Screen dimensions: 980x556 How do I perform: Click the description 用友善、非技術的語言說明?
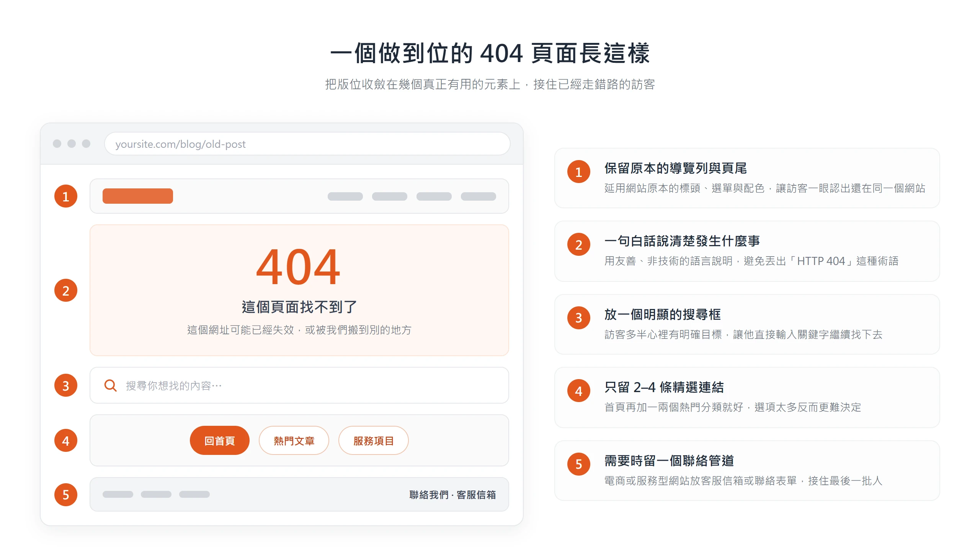click(668, 261)
